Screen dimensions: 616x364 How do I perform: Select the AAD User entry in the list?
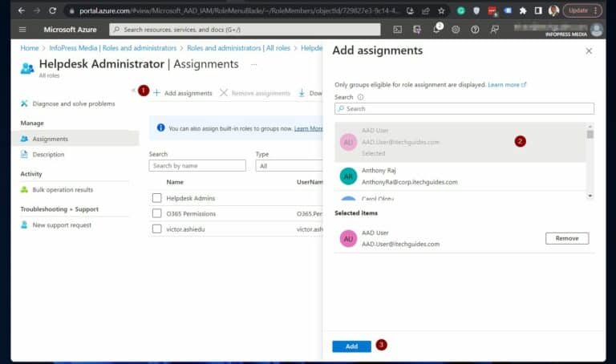coord(460,142)
